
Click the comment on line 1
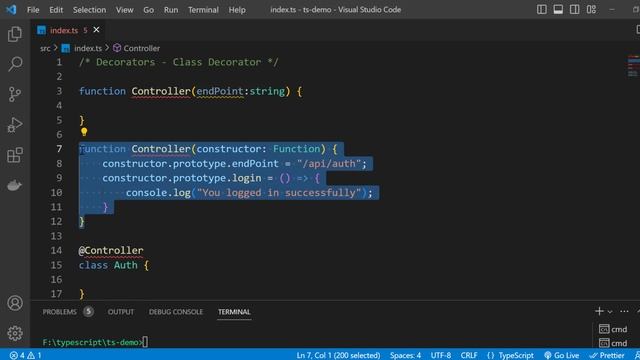click(179, 62)
